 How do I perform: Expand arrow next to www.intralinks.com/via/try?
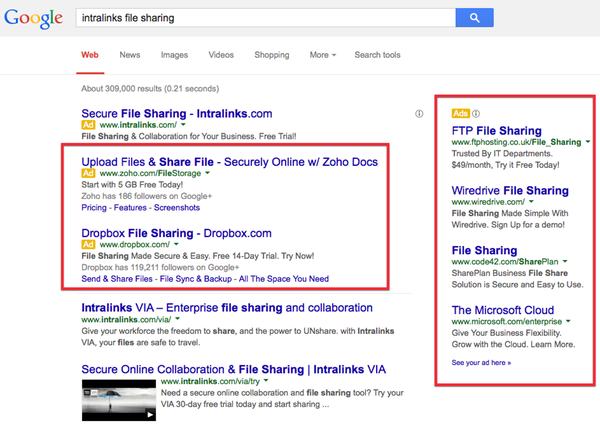tap(266, 381)
